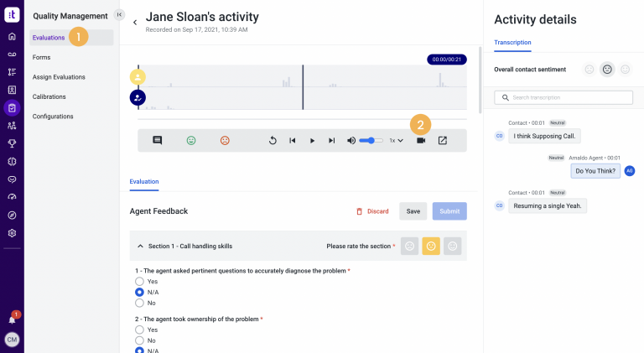This screenshot has width=644, height=353.
Task: Open notifications bell in left sidebar
Action: point(12,319)
